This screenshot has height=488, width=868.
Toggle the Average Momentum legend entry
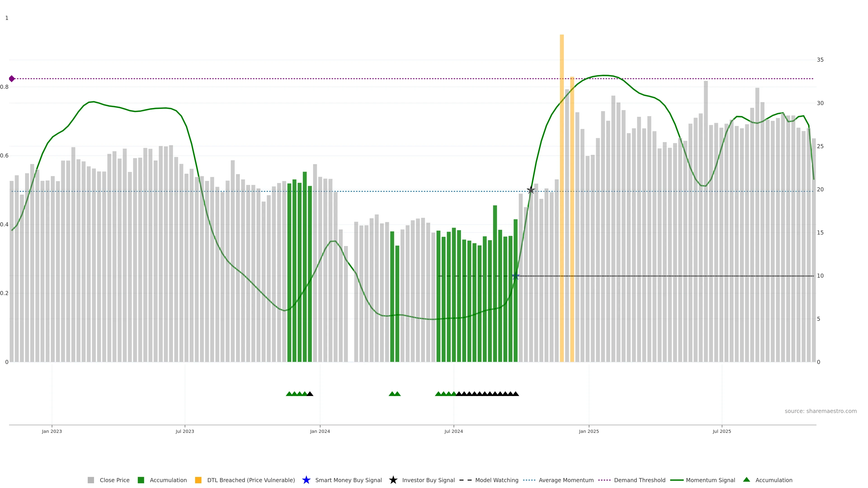click(566, 480)
